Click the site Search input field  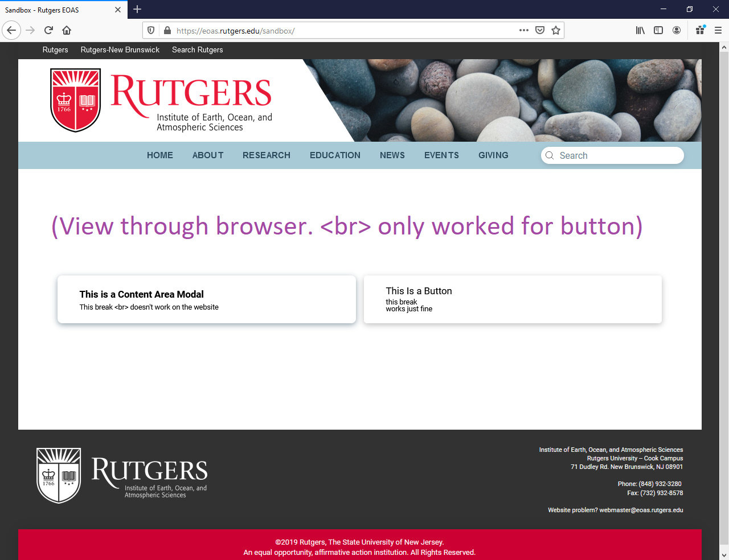[612, 155]
